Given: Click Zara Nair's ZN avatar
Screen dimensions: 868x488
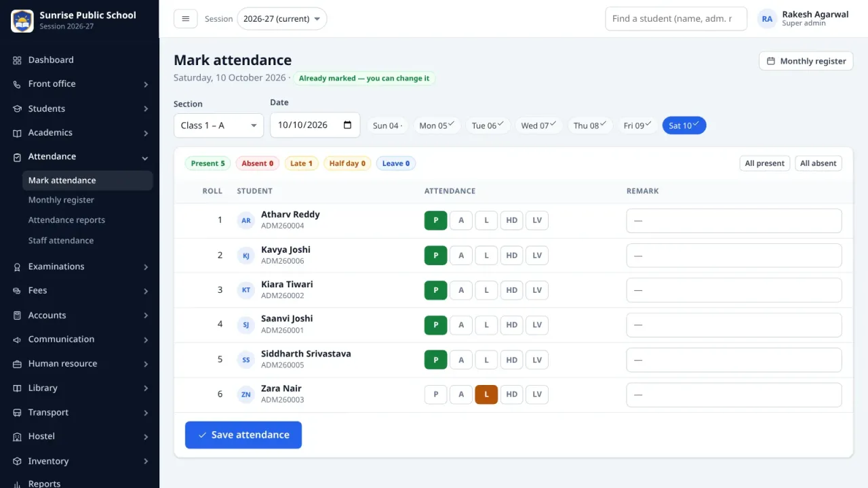Looking at the screenshot, I should coord(246,394).
